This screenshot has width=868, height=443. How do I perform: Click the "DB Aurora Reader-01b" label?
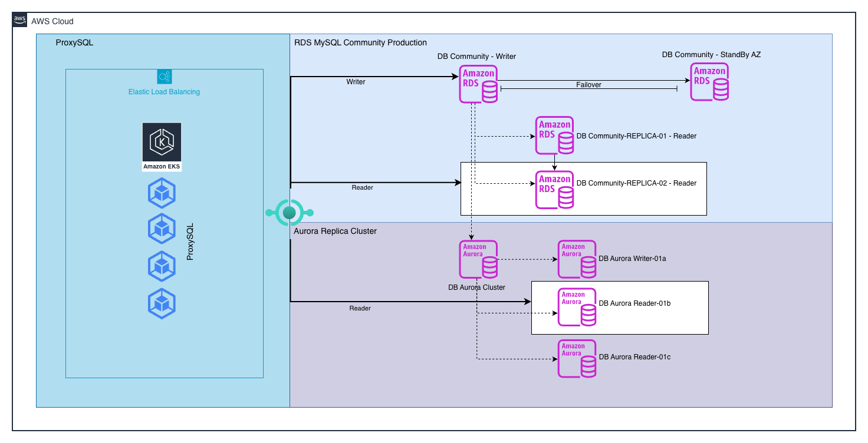(x=634, y=303)
